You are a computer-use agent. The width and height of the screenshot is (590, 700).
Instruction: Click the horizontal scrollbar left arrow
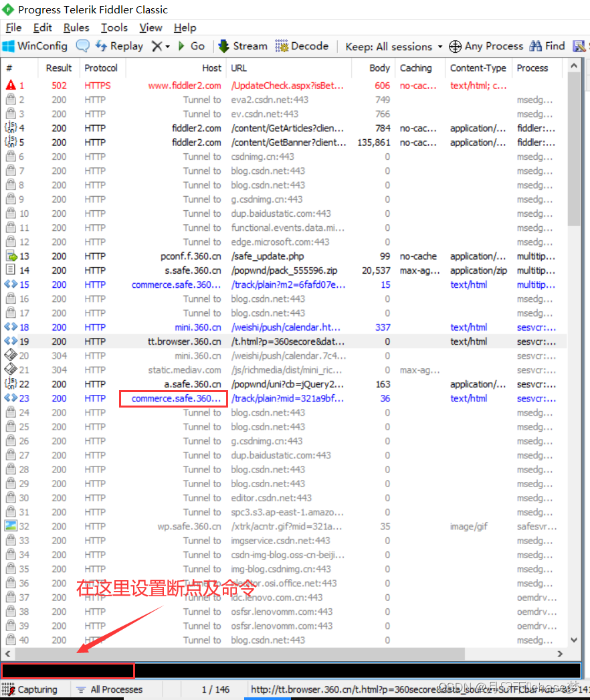[7, 654]
